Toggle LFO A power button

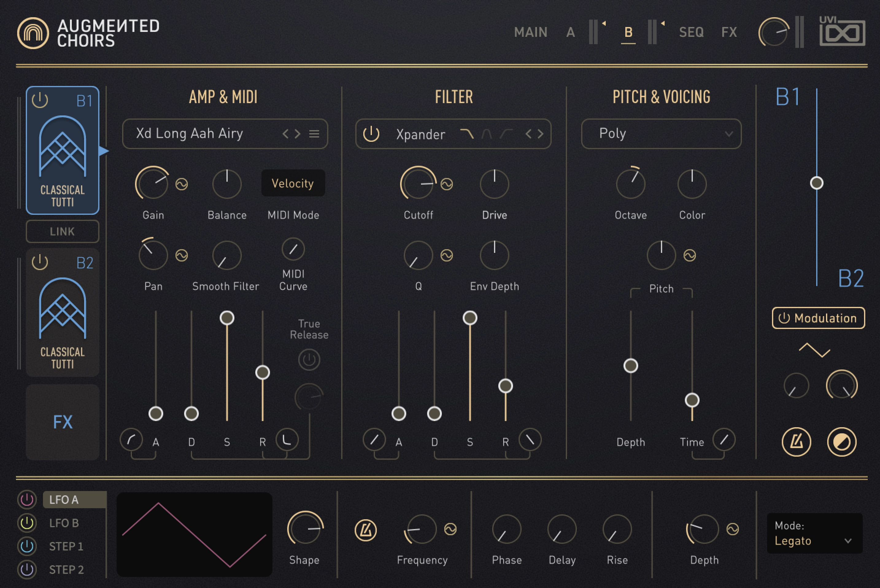coord(27,500)
